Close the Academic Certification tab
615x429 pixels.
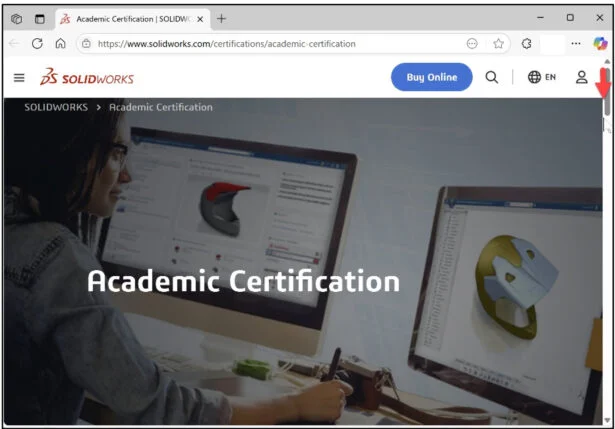click(x=200, y=19)
